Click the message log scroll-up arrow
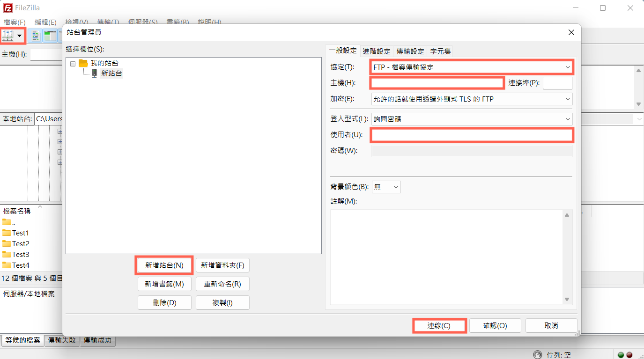Viewport: 644px width, 359px height. click(638, 71)
